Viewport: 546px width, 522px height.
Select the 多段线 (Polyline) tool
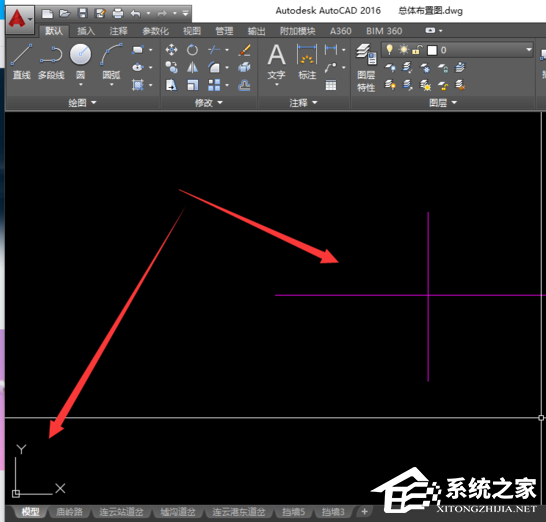point(51,62)
